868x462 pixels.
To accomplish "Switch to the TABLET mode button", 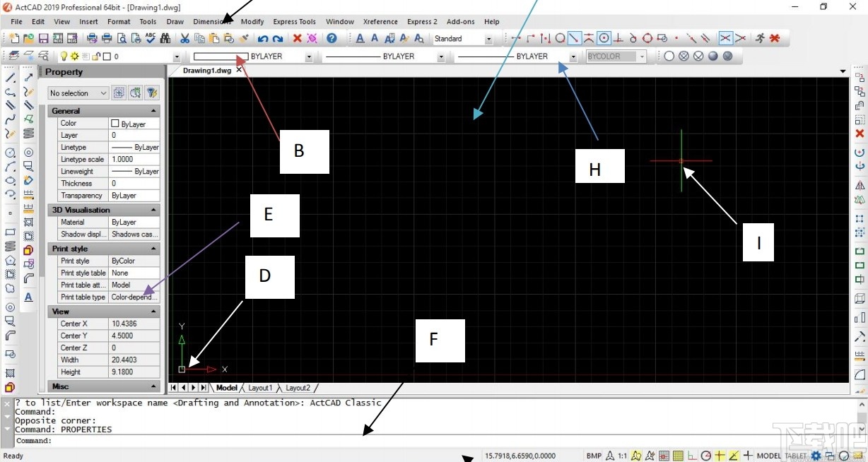I will tap(794, 456).
